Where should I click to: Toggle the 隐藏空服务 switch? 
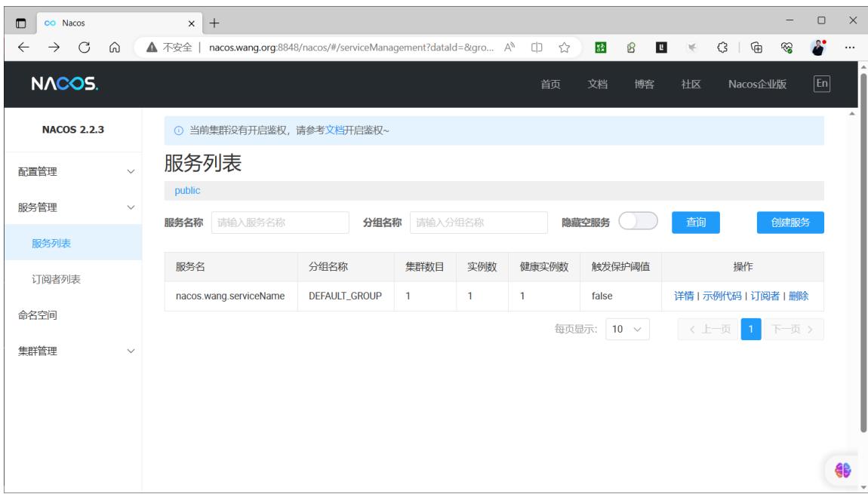point(638,221)
